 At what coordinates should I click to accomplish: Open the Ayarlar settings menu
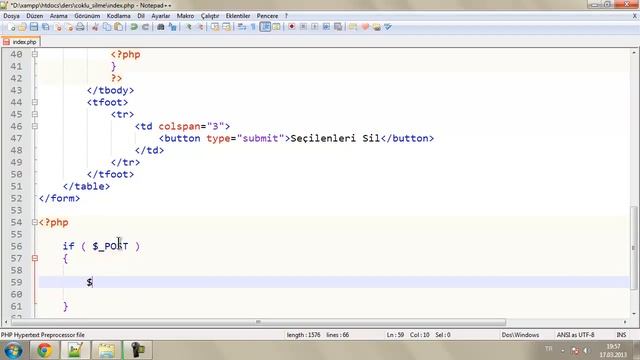click(x=160, y=16)
